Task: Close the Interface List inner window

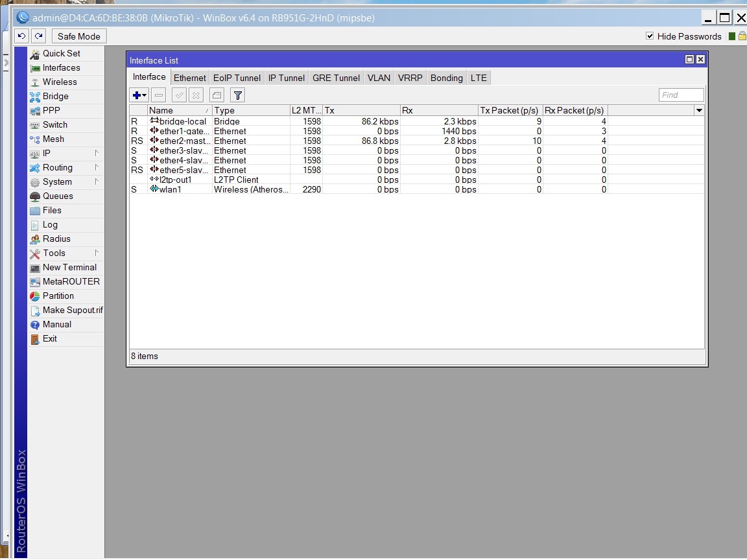Action: [x=700, y=60]
